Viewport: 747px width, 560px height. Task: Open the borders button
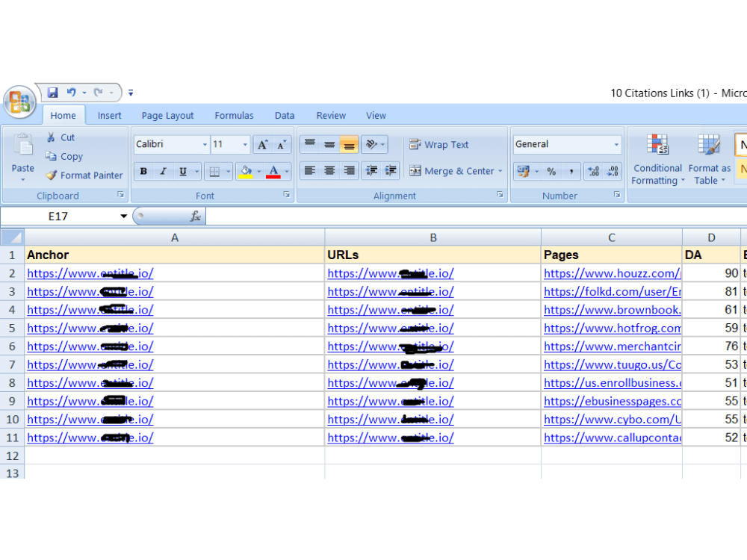coord(215,172)
